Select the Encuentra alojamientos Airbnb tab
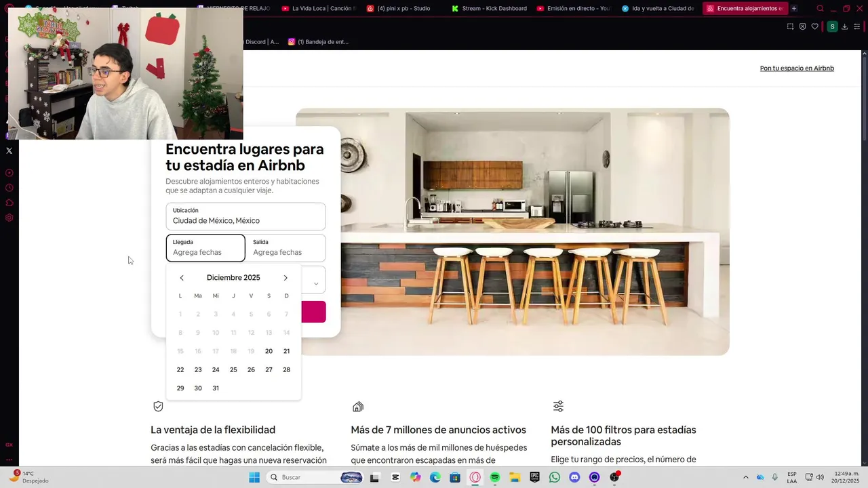Viewport: 868px width, 488px height. [744, 9]
